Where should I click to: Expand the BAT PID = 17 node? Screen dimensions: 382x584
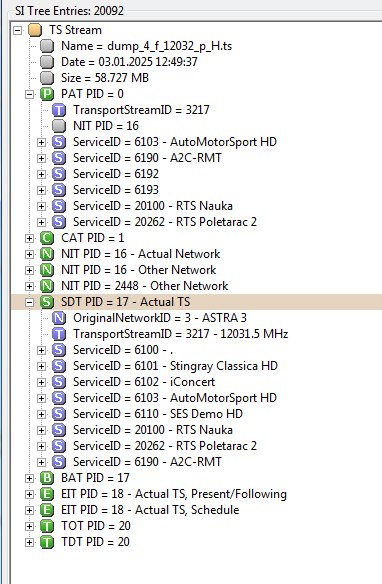point(29,478)
